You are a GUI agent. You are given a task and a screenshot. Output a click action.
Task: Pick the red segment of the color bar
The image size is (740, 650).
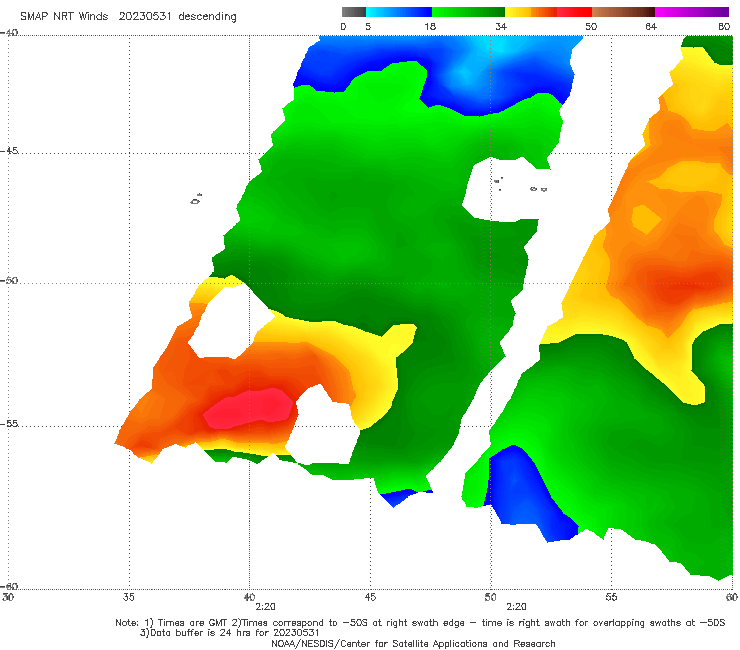[x=574, y=12]
